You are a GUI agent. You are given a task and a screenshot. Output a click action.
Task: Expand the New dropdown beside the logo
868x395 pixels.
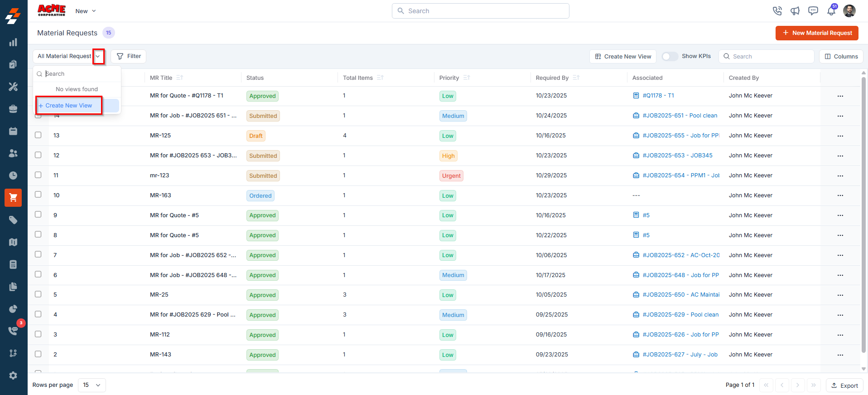(86, 11)
